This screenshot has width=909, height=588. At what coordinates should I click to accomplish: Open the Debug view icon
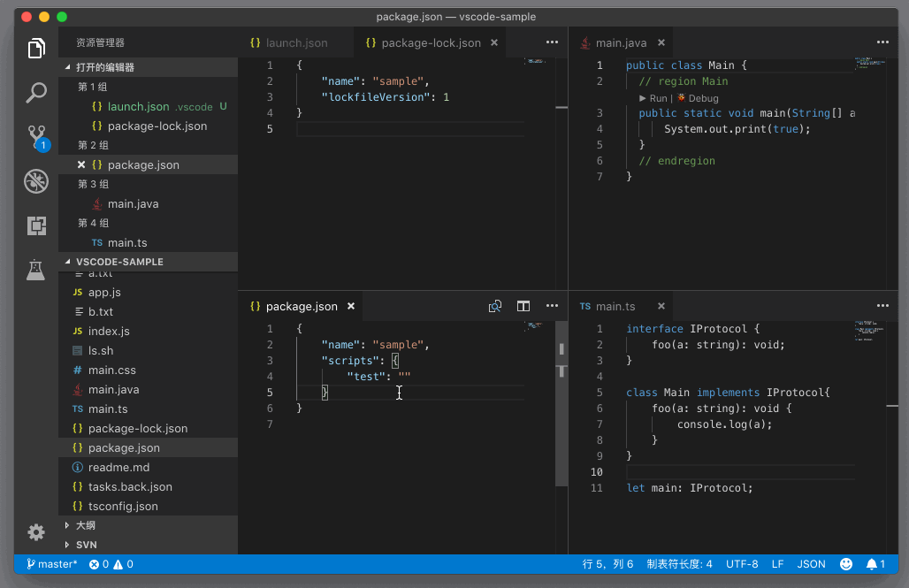36,181
